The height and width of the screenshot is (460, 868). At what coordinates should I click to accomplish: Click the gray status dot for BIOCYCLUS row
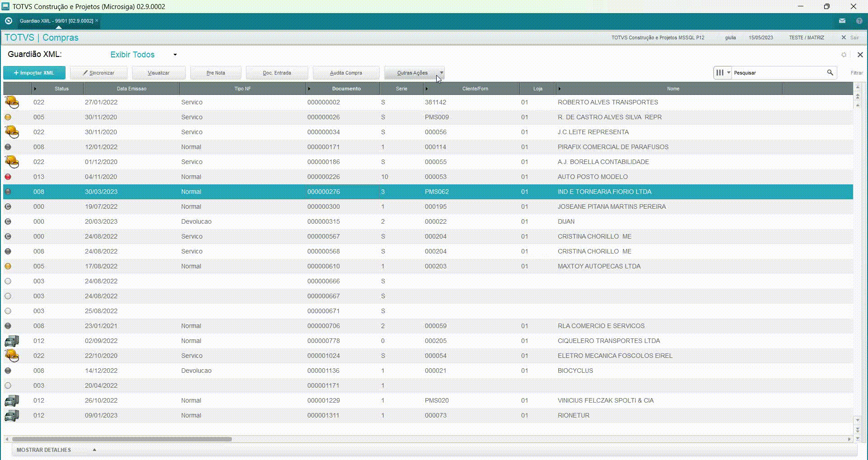(x=8, y=371)
